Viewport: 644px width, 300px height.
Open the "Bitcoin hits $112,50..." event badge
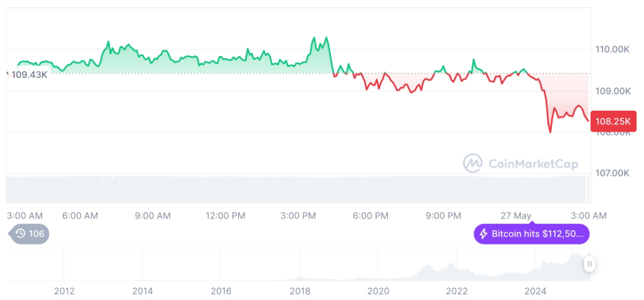click(x=533, y=234)
